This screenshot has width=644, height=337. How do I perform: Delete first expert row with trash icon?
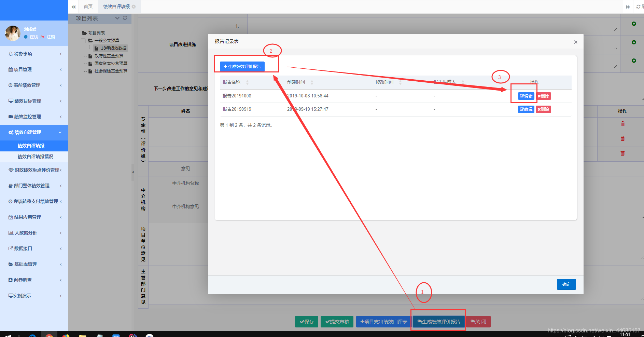click(622, 124)
